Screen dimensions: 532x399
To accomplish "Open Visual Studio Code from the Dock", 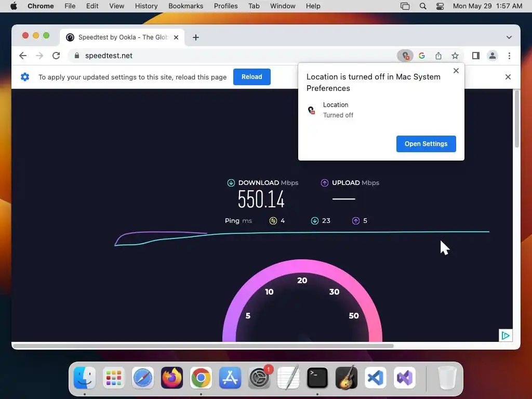I will point(376,378).
